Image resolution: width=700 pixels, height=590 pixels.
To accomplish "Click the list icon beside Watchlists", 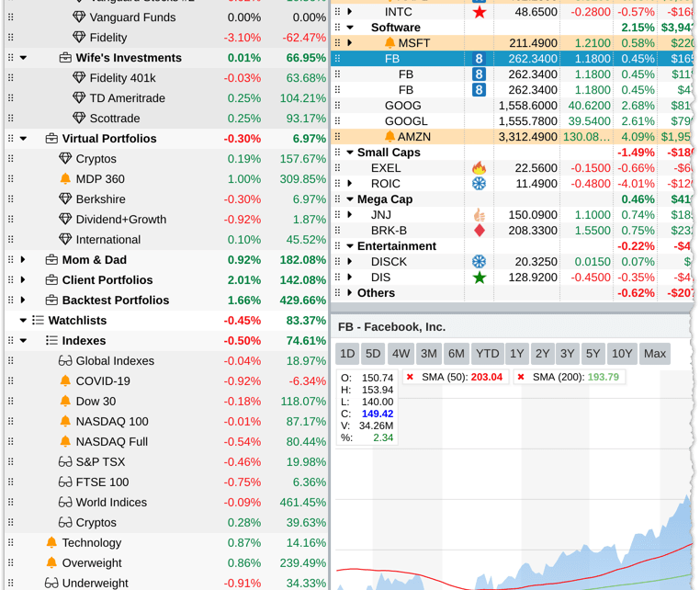I will pos(38,320).
